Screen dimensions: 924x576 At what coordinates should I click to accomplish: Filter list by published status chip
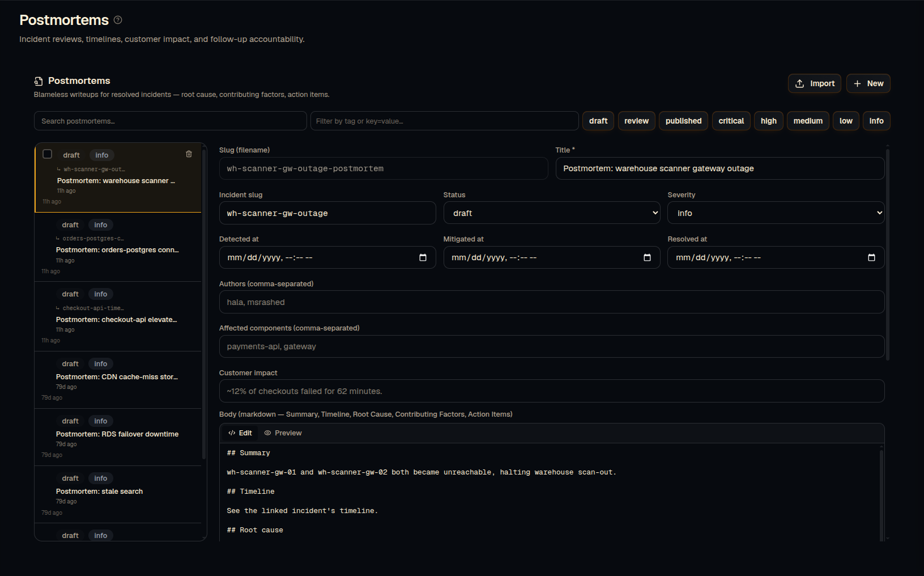coord(683,121)
